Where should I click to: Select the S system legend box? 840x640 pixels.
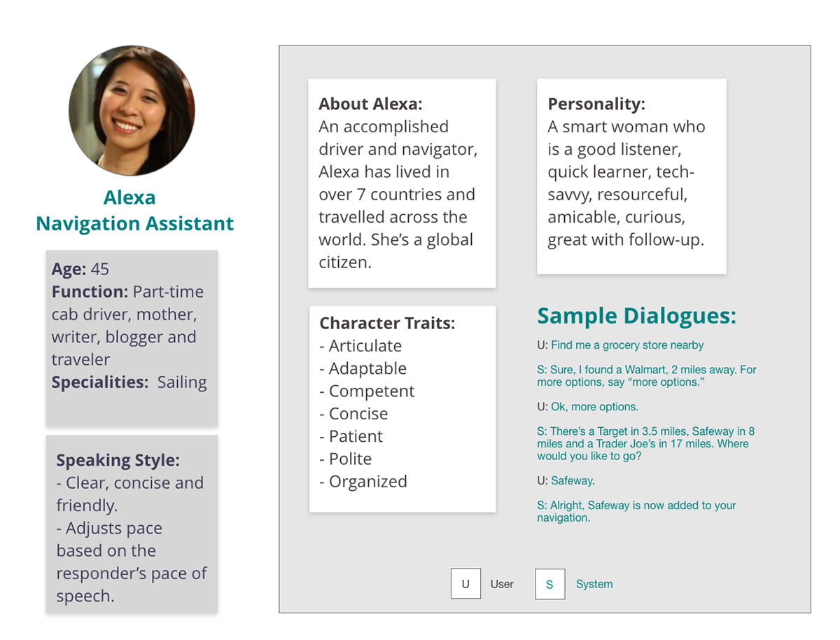coord(549,584)
